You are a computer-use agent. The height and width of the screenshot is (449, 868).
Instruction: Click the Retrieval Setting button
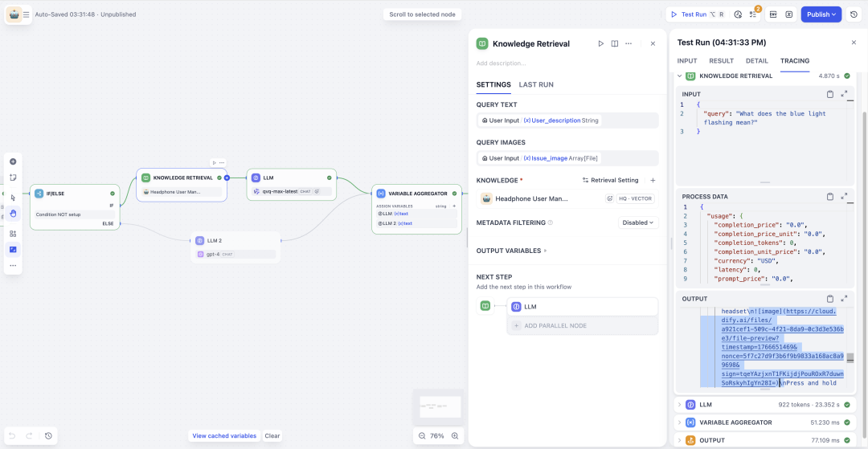[610, 181]
